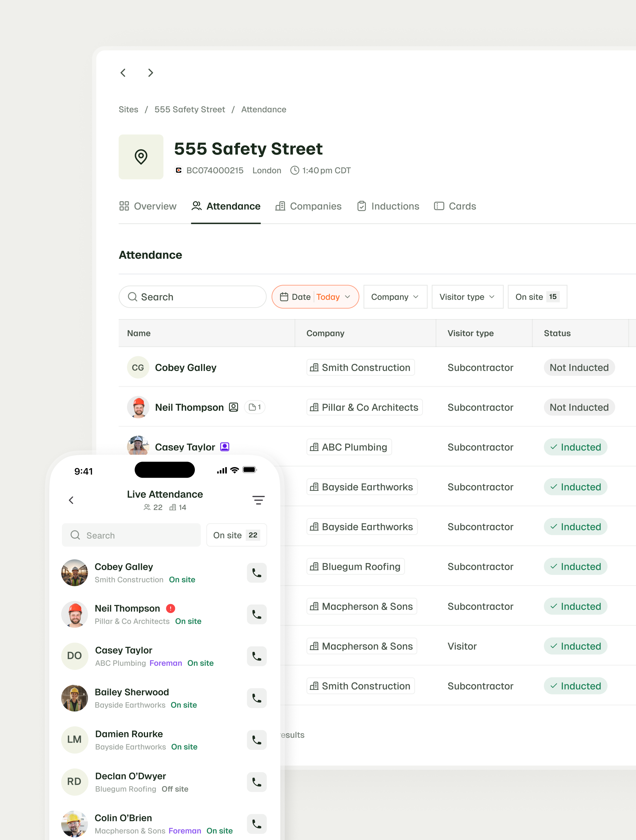Open Neil Thompson name in the table
636x840 pixels.
coord(189,407)
